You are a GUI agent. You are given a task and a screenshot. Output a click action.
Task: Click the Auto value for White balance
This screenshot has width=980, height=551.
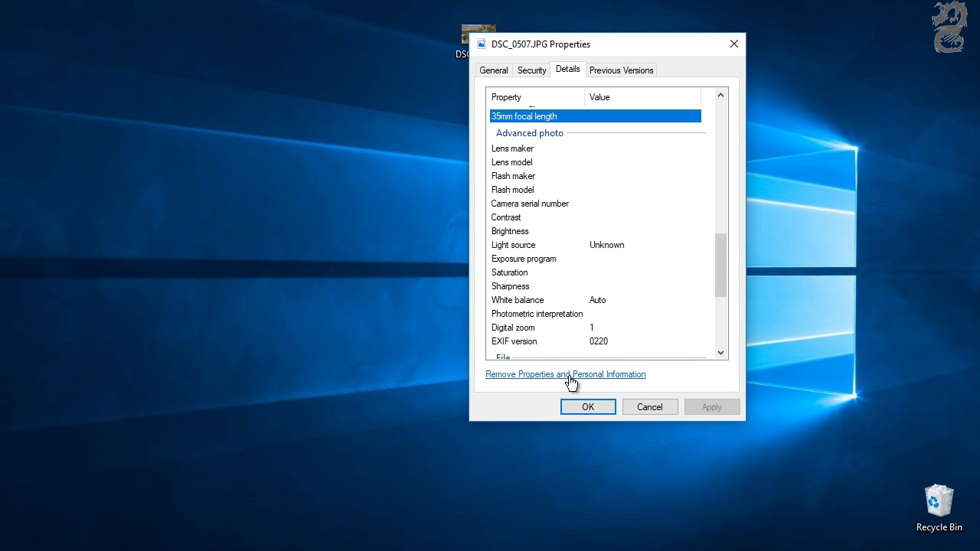click(597, 300)
